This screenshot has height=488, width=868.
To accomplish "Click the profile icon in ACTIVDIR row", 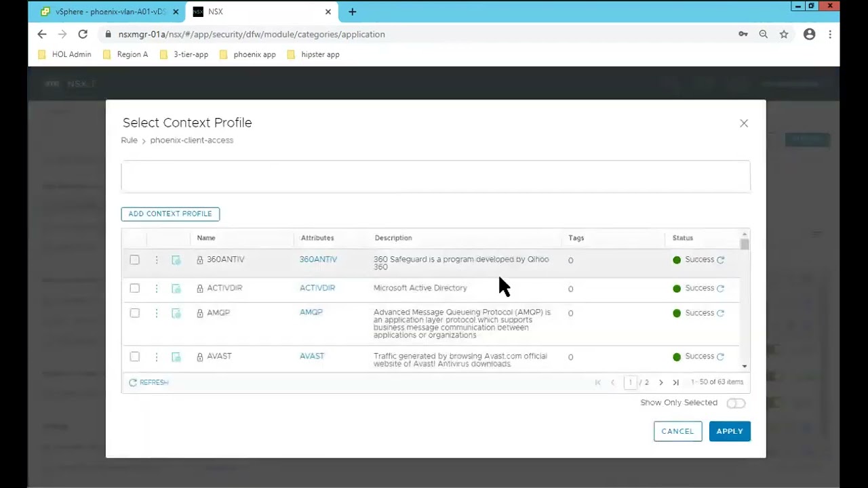I will tap(176, 289).
